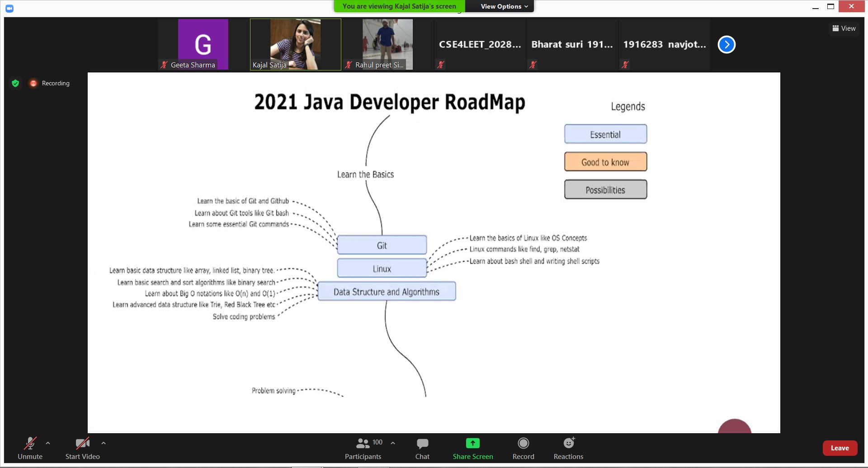Open audio options arrow beside Unmute
The height and width of the screenshot is (468, 868).
click(x=48, y=443)
